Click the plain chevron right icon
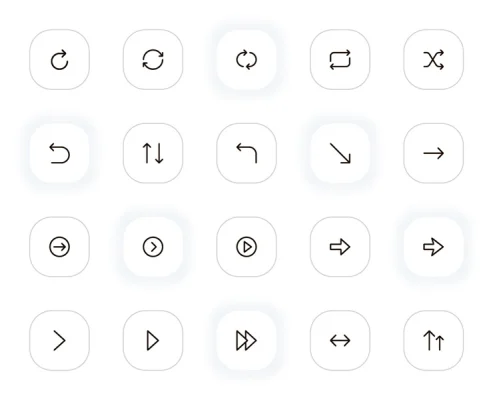Viewport: 493px width, 400px height. pyautogui.click(x=59, y=340)
